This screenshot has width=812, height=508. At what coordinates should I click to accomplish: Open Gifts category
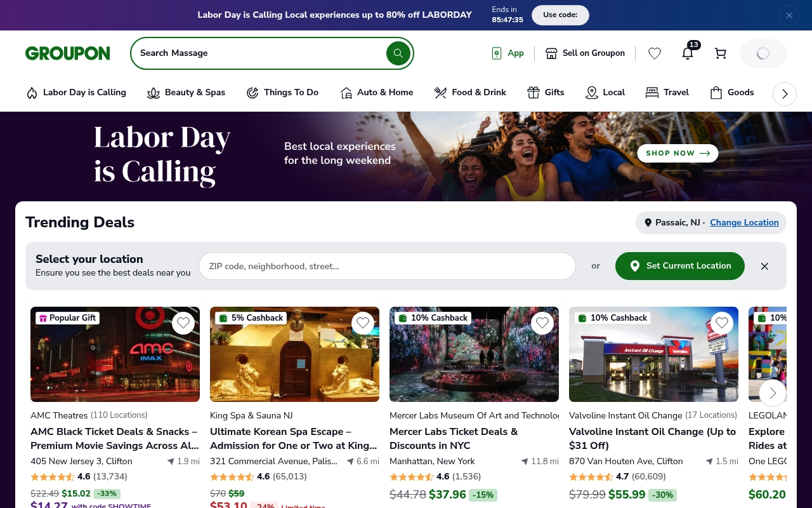[x=546, y=93]
